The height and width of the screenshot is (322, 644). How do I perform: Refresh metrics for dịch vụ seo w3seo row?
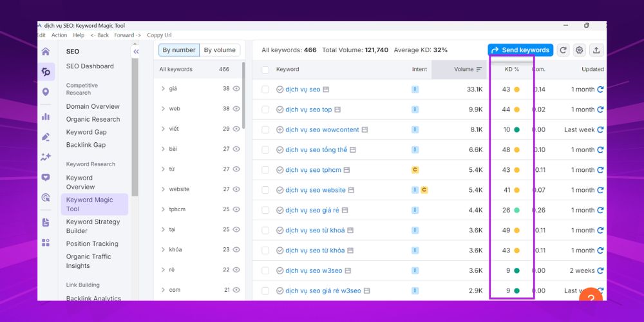600,270
